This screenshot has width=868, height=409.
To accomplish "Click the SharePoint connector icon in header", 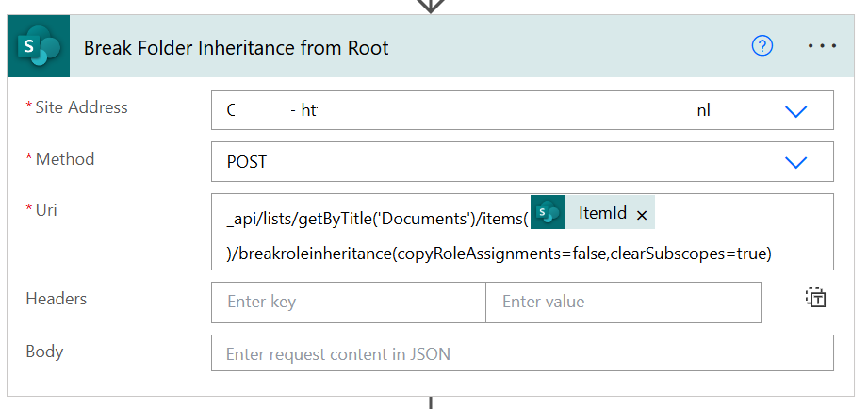I will coord(32,48).
